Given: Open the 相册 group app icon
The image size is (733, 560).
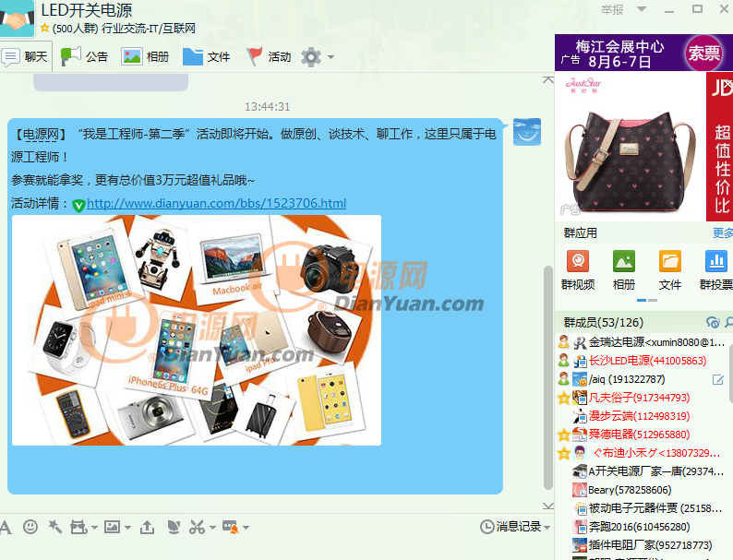Looking at the screenshot, I should (x=624, y=270).
